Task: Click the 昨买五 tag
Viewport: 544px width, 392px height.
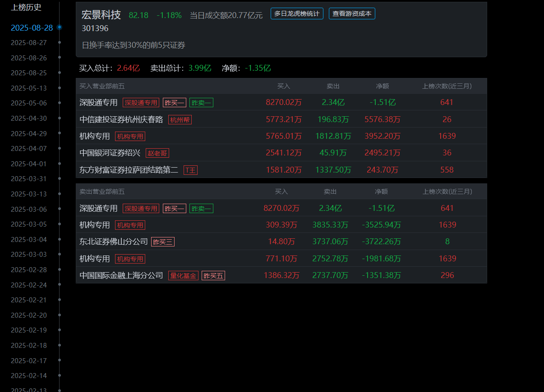Action: [x=213, y=276]
